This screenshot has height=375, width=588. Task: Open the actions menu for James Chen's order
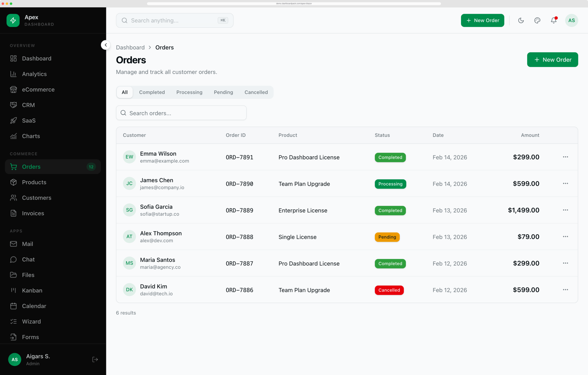[565, 183]
